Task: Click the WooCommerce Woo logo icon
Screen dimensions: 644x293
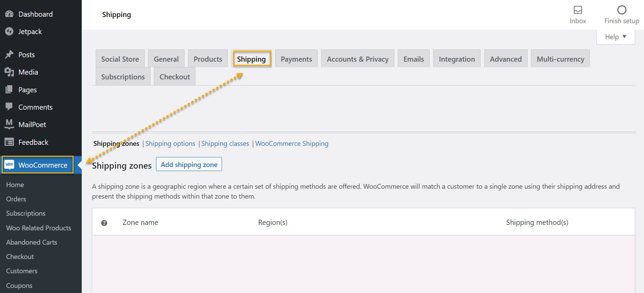Action: 9,165
